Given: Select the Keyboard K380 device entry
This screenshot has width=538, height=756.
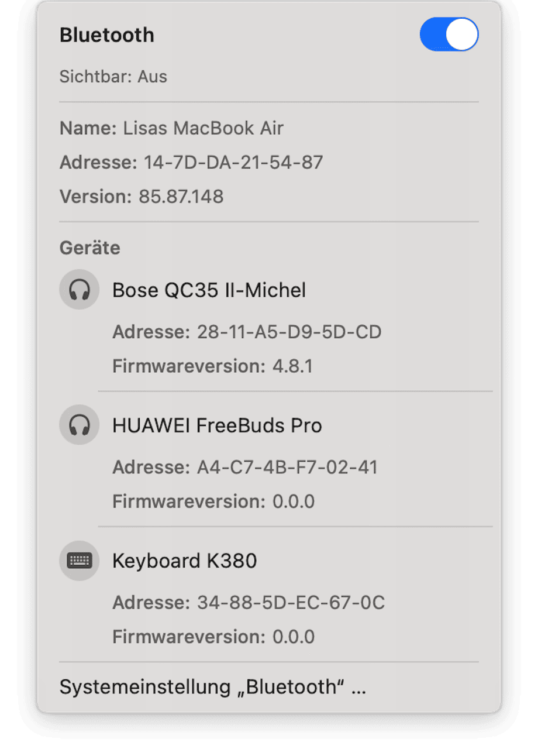Looking at the screenshot, I should coord(184,561).
